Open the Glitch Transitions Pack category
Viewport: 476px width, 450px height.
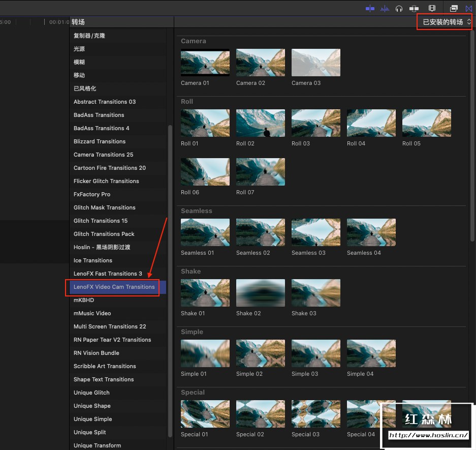[x=104, y=234]
